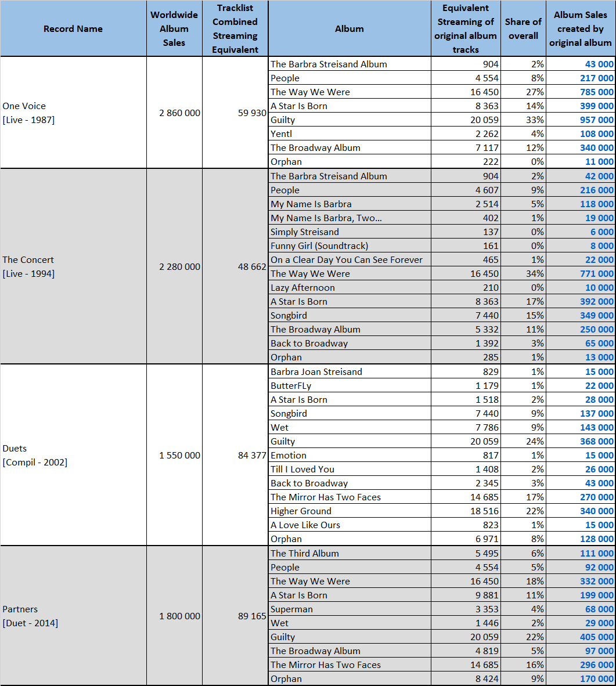Image resolution: width=616 pixels, height=686 pixels.
Task: Click streaming equivalent value 59 930
Action: pyautogui.click(x=235, y=113)
